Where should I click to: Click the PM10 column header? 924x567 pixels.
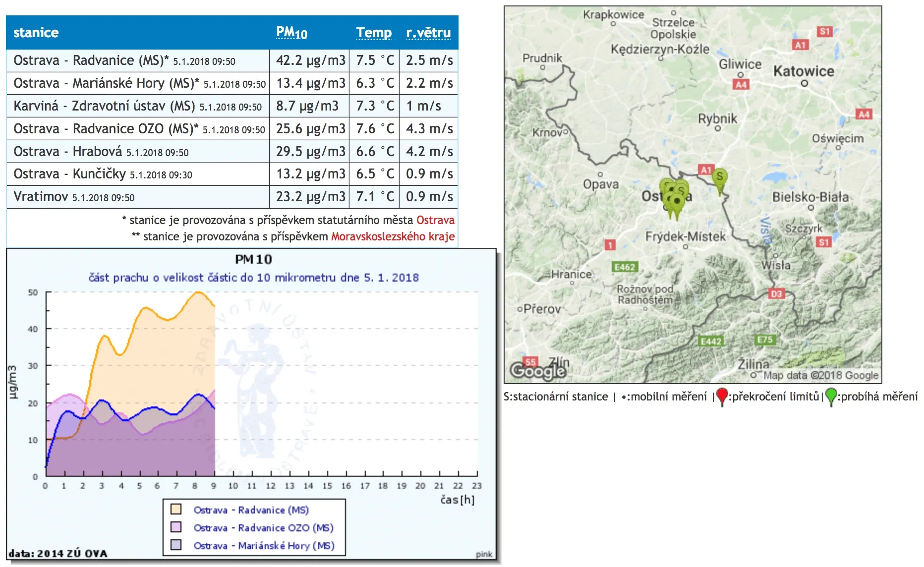coord(291,33)
